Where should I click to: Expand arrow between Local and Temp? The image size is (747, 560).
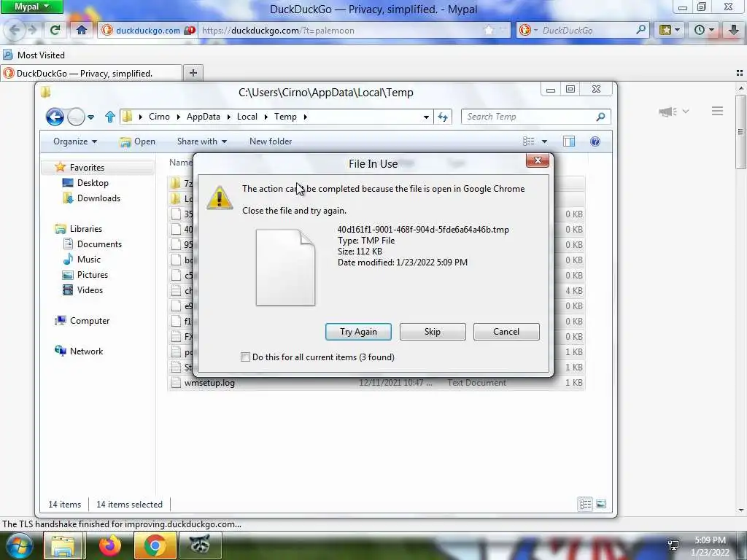click(x=266, y=117)
